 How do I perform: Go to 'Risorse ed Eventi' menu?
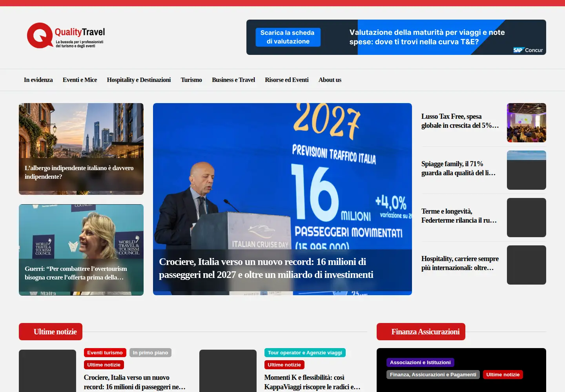[x=287, y=80]
